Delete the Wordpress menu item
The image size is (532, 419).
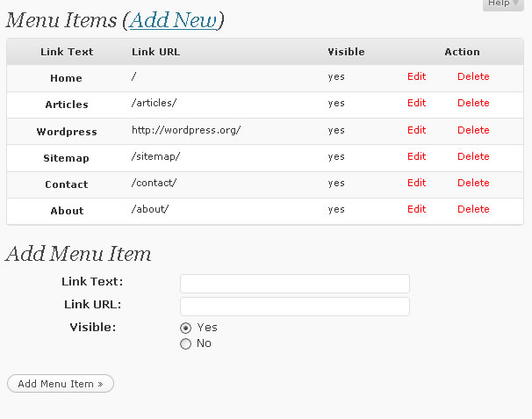coord(473,130)
